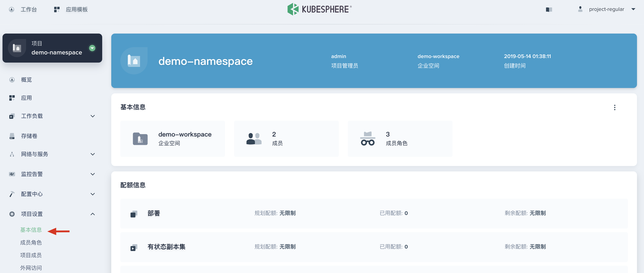The image size is (644, 273).
Task: Click 网络与服务 label in sidebar
Action: click(34, 154)
